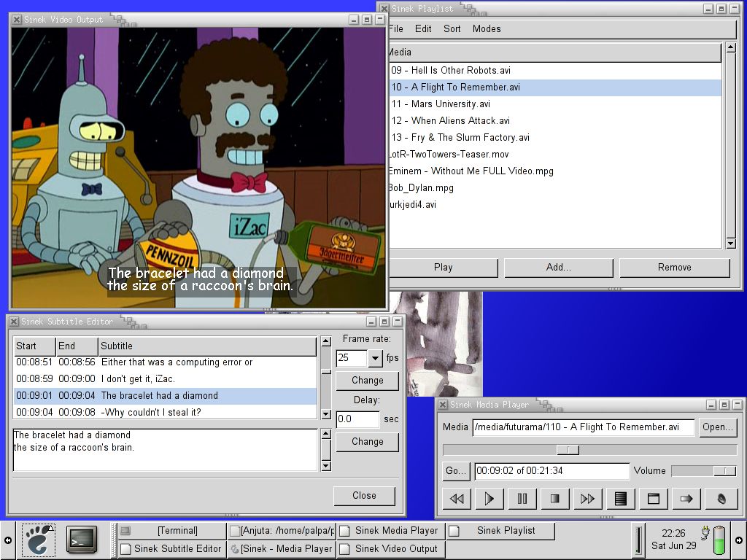The height and width of the screenshot is (560, 747).
Task: Open the Sort menu in playlist
Action: (x=452, y=29)
